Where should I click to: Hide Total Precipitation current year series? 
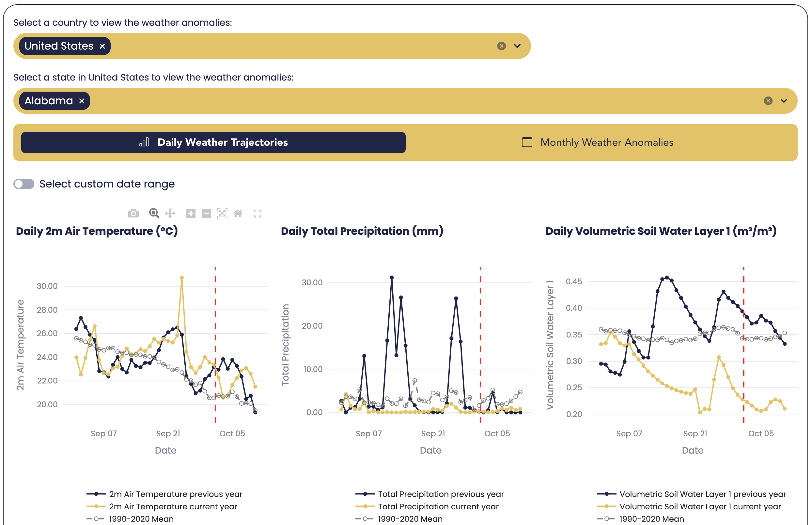click(438, 507)
